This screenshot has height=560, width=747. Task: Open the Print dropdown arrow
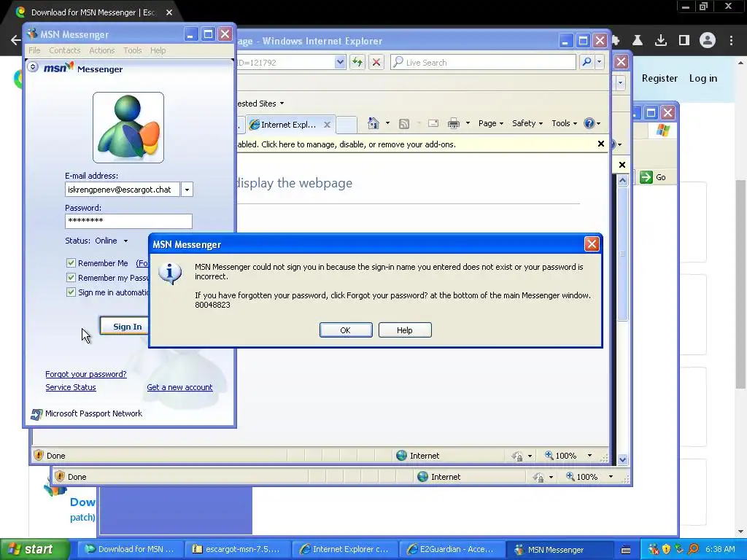tap(468, 123)
